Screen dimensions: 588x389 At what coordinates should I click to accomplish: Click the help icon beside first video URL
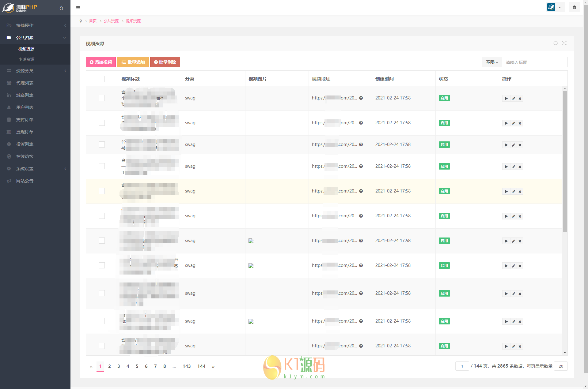click(361, 98)
